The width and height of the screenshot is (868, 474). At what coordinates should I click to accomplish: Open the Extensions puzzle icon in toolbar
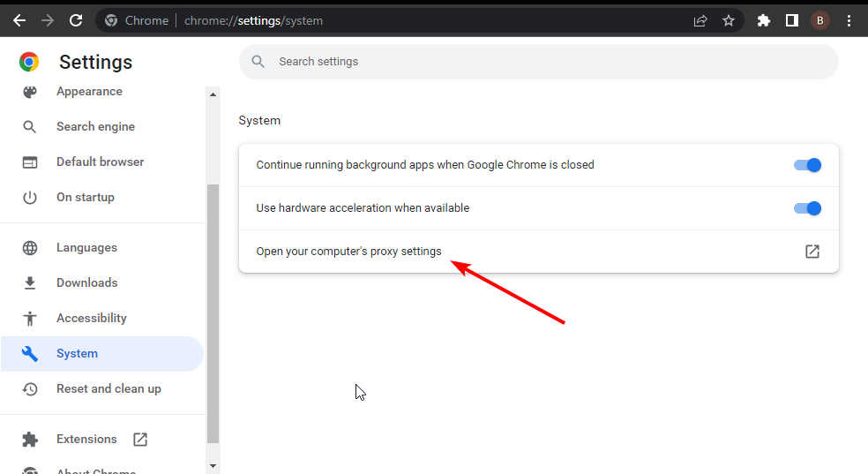[x=764, y=20]
